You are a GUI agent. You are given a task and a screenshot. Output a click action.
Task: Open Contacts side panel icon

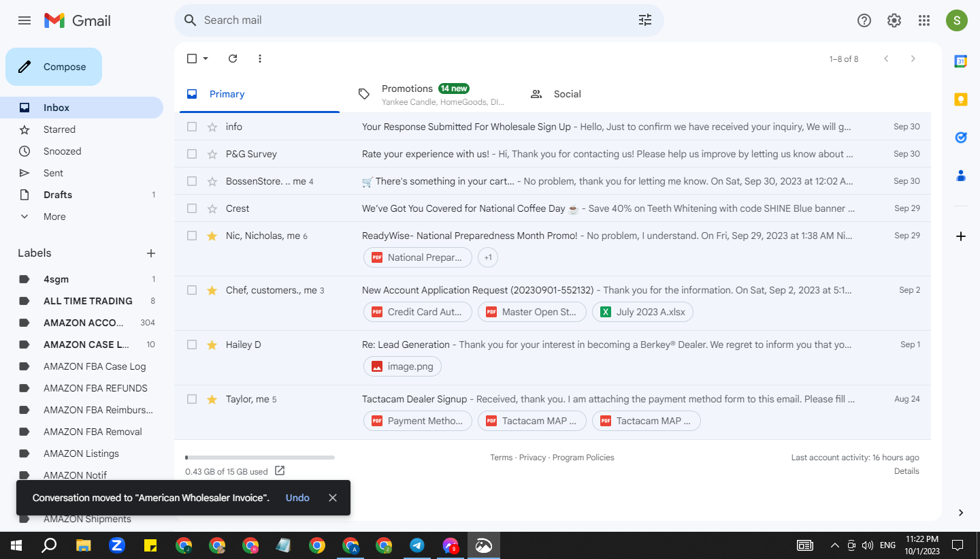tap(961, 176)
